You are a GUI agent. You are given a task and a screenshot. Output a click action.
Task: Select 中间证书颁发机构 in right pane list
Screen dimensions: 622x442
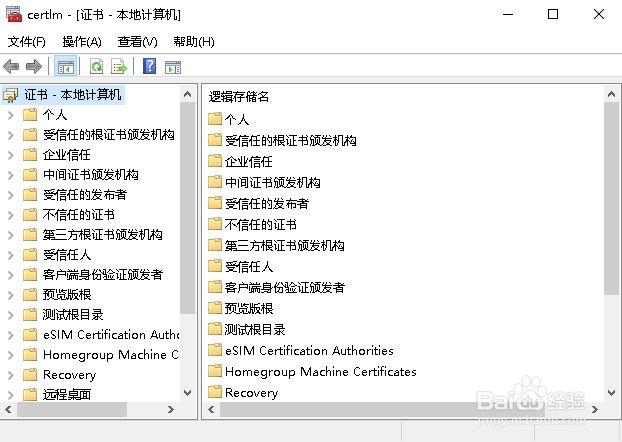tap(273, 183)
